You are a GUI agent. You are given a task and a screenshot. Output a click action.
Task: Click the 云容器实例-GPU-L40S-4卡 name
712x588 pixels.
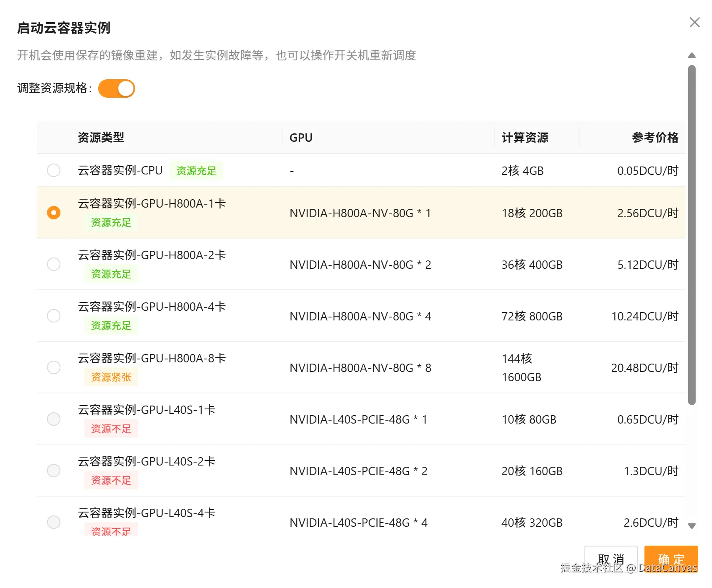(146, 513)
